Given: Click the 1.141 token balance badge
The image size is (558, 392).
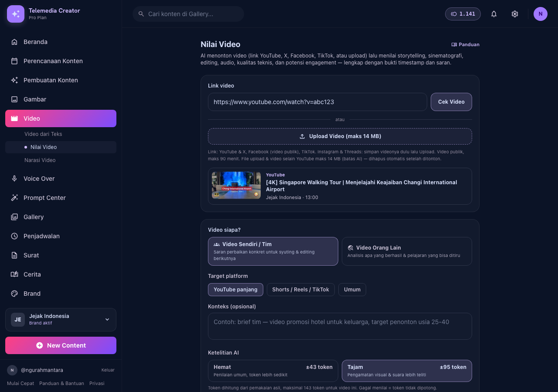Looking at the screenshot, I should click(x=463, y=14).
